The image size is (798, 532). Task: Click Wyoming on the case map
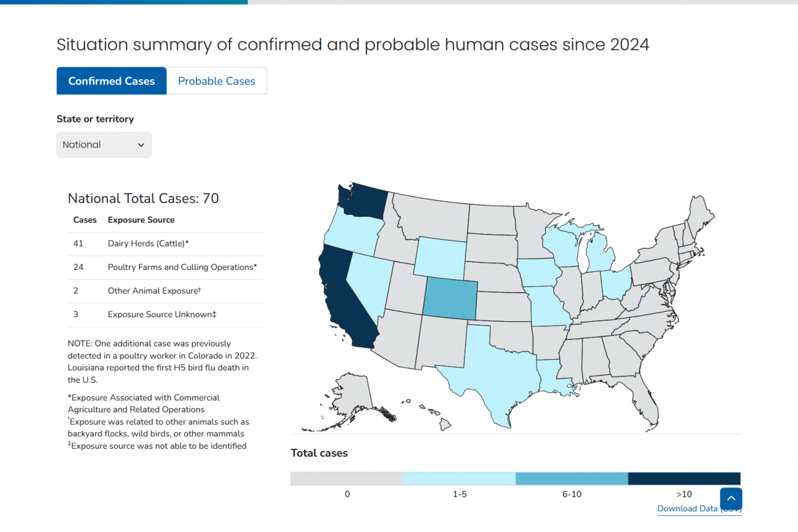(439, 255)
